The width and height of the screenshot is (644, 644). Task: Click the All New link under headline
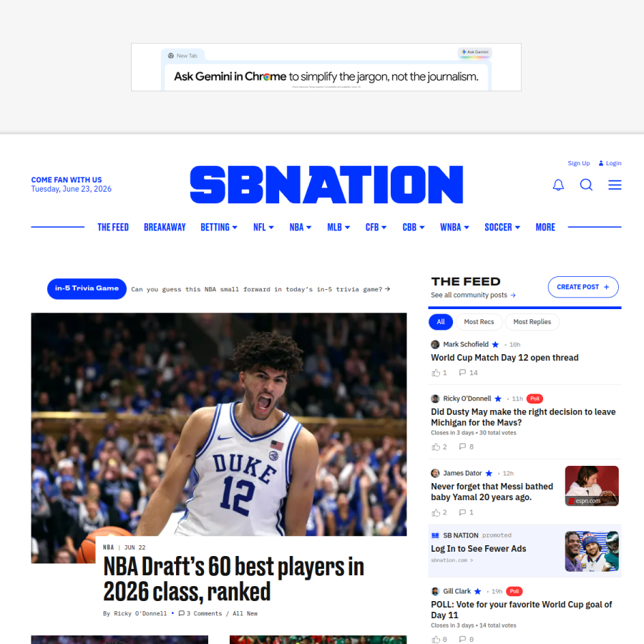(x=245, y=613)
